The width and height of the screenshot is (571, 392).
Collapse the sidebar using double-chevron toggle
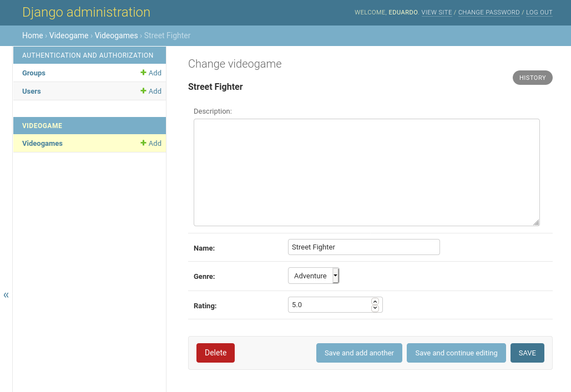pyautogui.click(x=6, y=294)
